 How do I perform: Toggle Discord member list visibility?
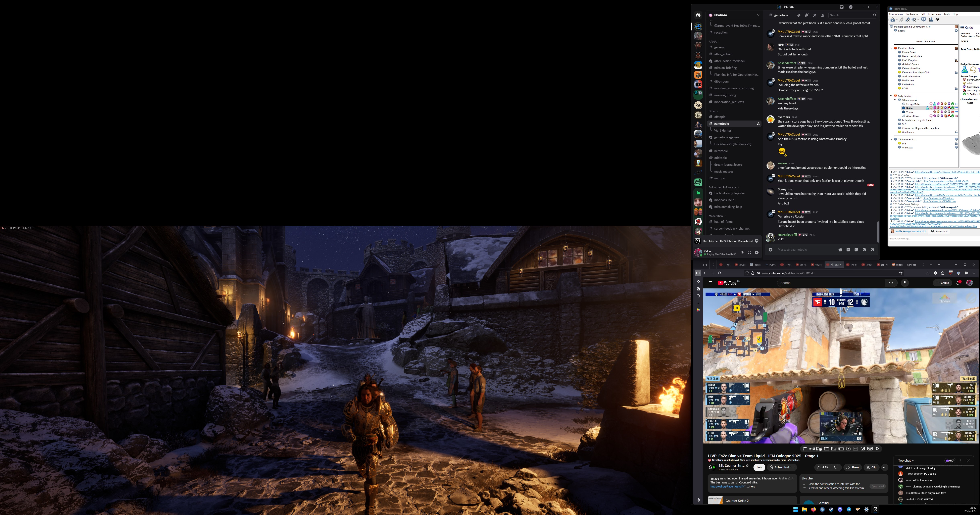(x=823, y=15)
